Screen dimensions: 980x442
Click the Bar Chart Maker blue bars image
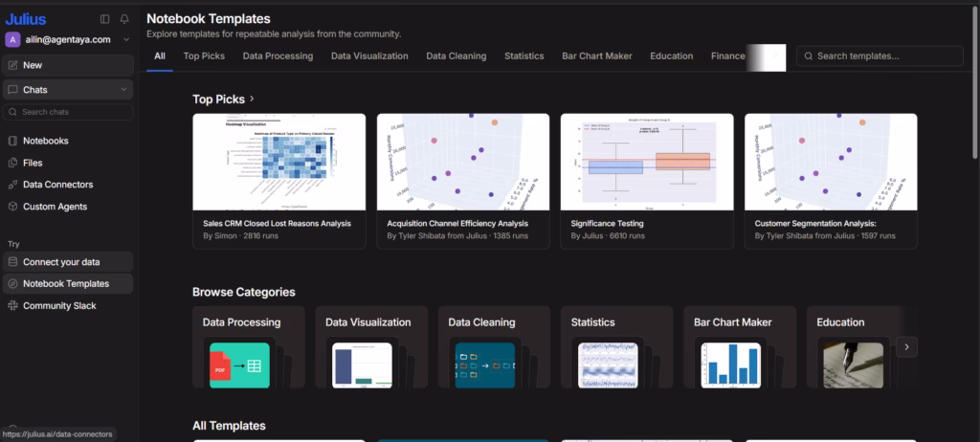[x=730, y=365]
